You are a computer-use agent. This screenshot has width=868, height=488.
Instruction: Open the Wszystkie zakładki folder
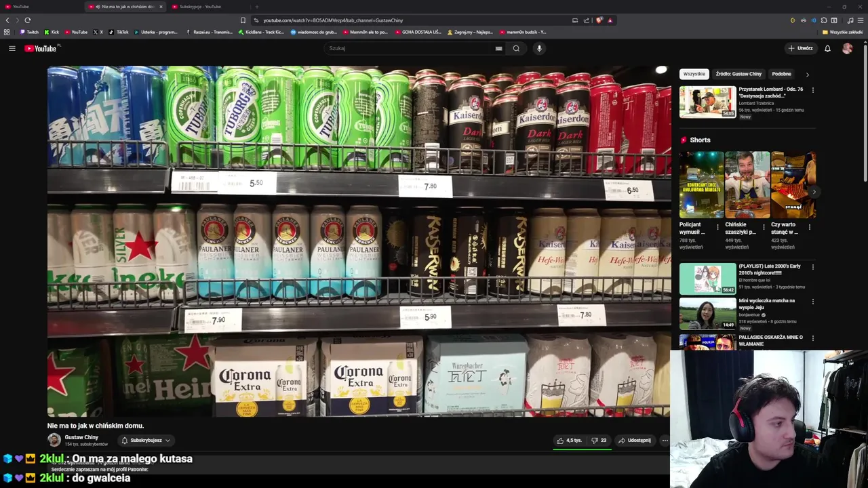pos(843,32)
